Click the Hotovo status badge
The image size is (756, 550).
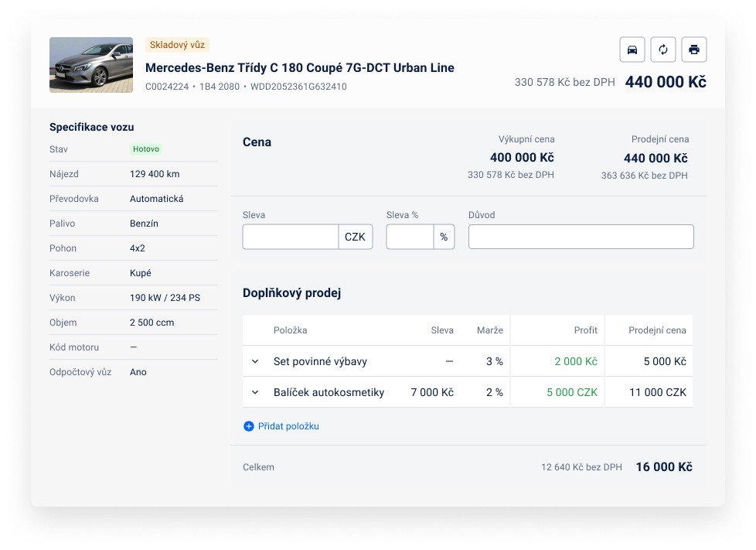(x=146, y=149)
